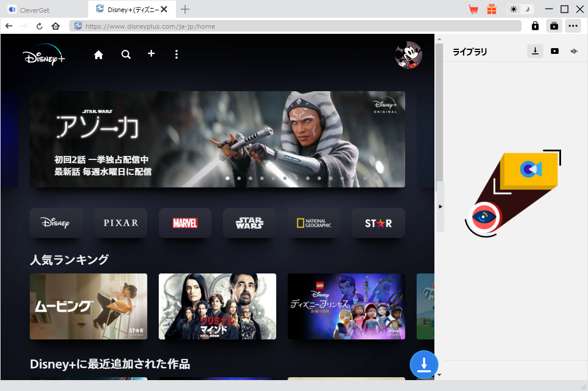Image resolution: width=588 pixels, height=391 pixels.
Task: Click the Disney+に最近追加された作品 heading
Action: (x=110, y=364)
